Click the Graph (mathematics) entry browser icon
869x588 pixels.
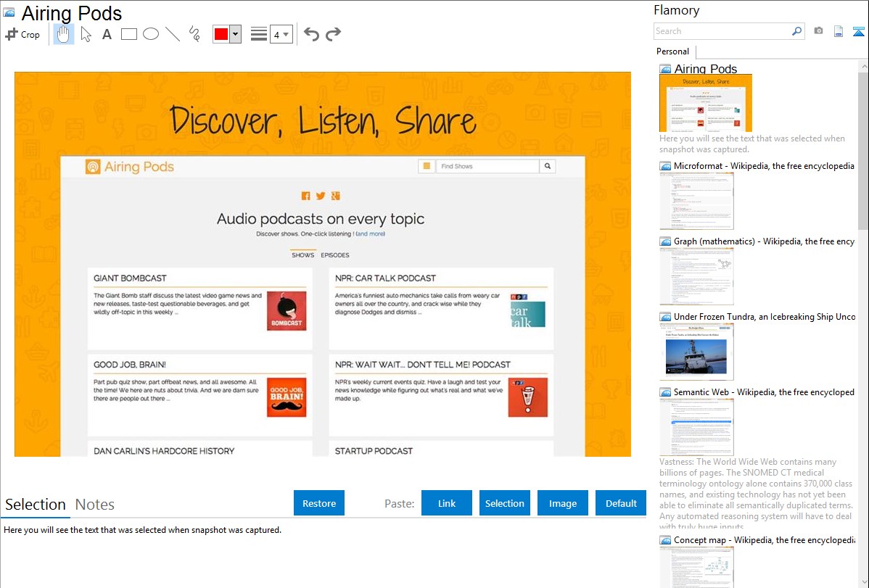(665, 241)
